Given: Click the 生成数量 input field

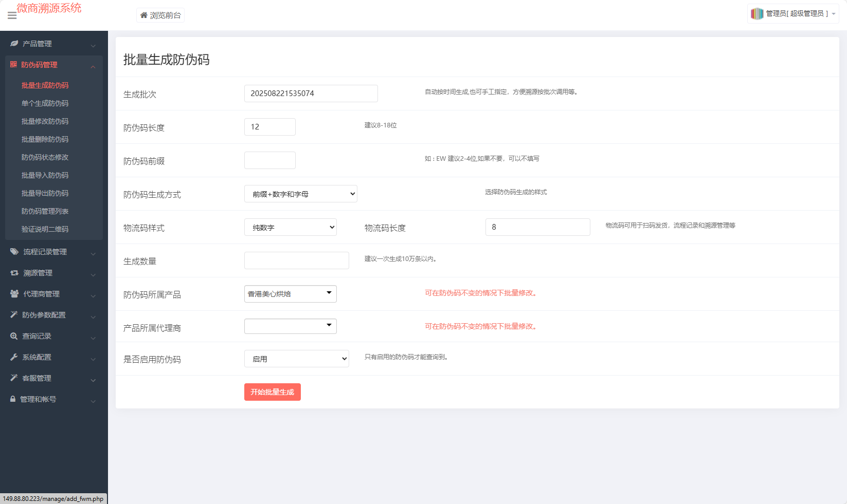Looking at the screenshot, I should click(x=296, y=260).
